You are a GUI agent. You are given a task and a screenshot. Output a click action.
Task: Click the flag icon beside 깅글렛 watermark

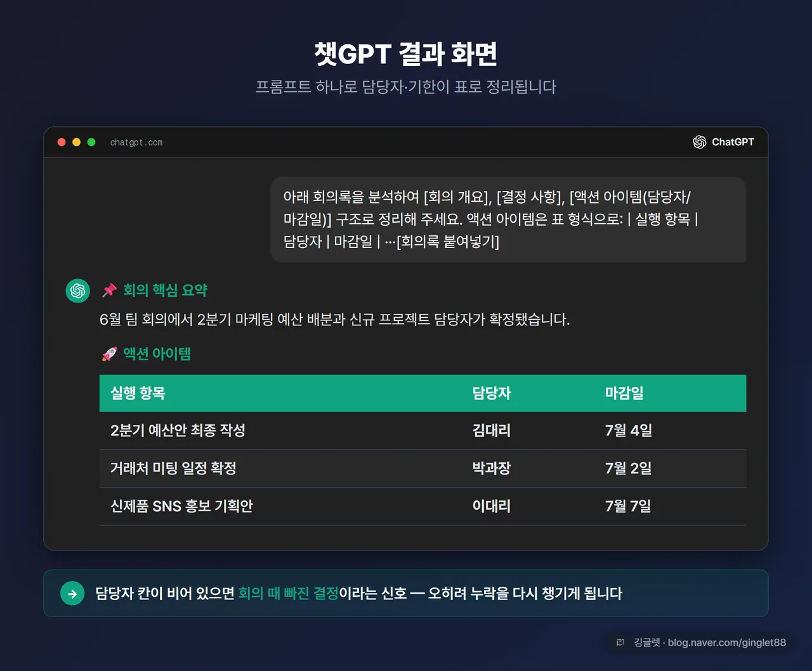(620, 642)
